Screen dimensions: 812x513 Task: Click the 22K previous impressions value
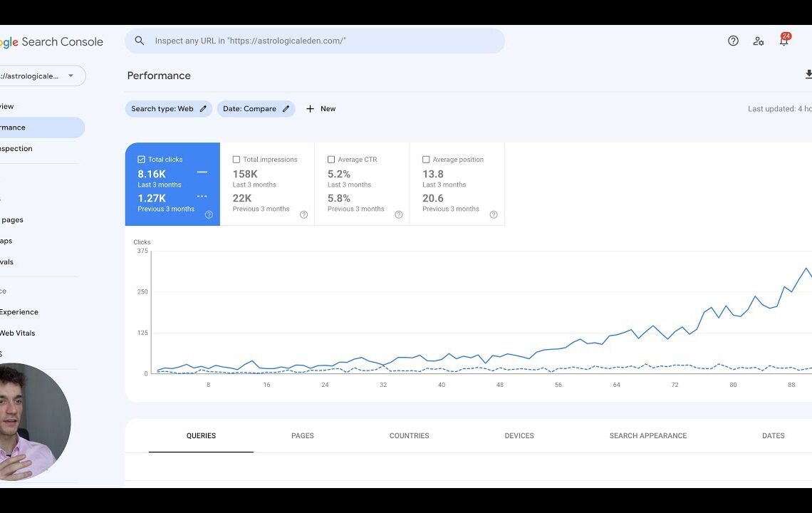[242, 199]
